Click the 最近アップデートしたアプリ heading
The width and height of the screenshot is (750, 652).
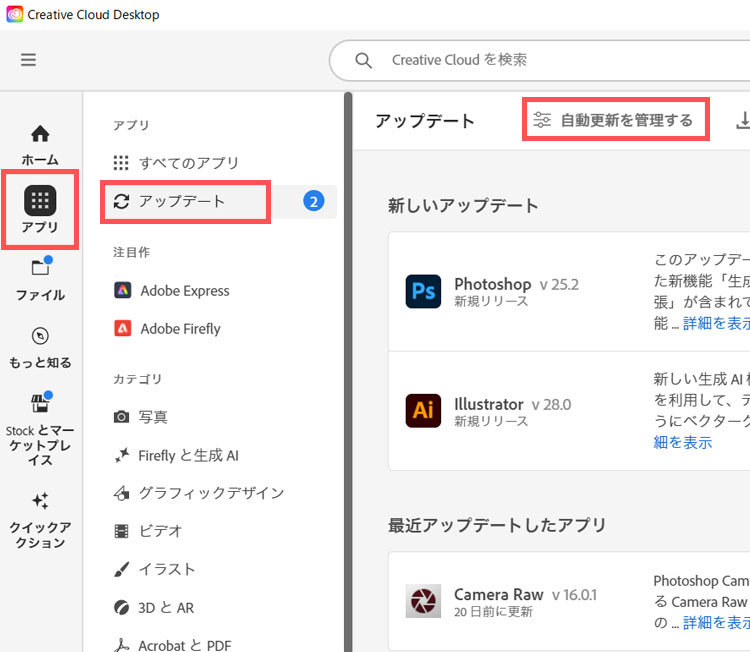coord(497,525)
